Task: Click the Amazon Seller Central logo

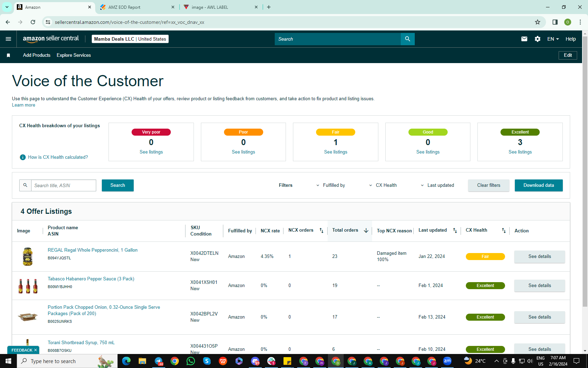Action: coord(51,39)
